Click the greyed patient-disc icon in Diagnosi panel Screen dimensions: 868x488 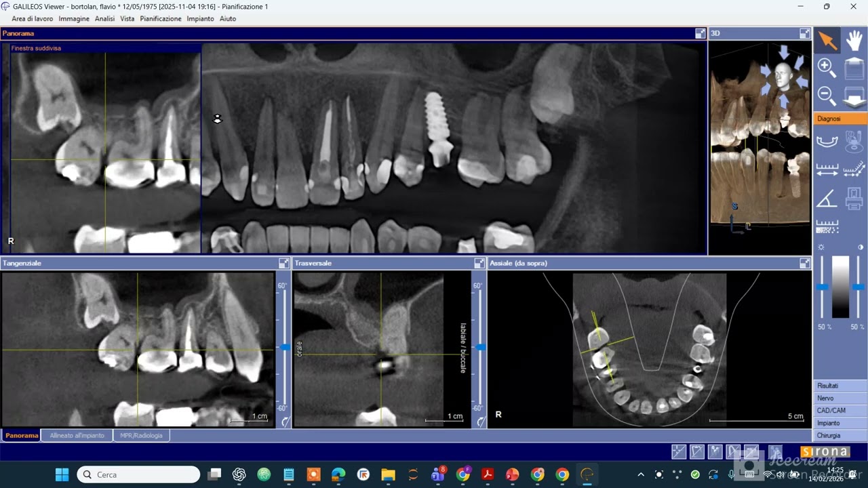(x=854, y=141)
